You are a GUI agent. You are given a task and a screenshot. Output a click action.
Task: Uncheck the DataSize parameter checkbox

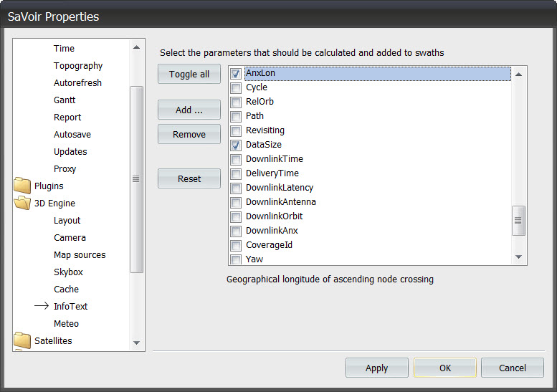[x=236, y=145]
